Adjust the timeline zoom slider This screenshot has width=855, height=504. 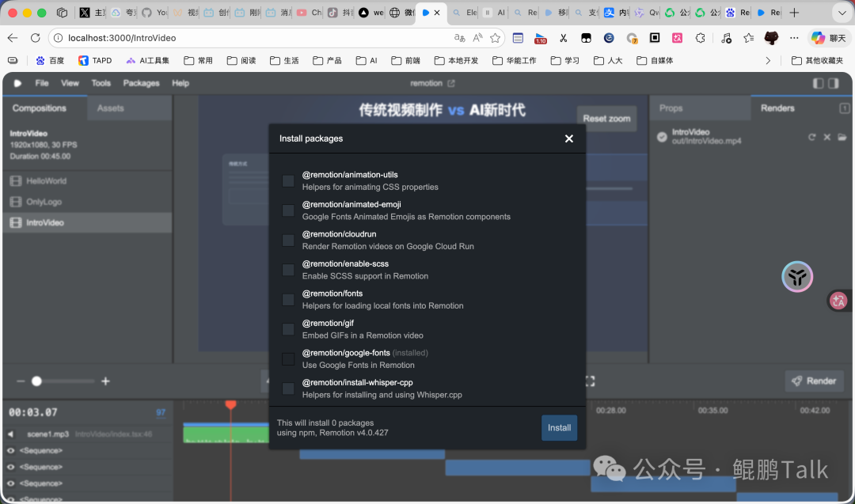[x=36, y=381]
